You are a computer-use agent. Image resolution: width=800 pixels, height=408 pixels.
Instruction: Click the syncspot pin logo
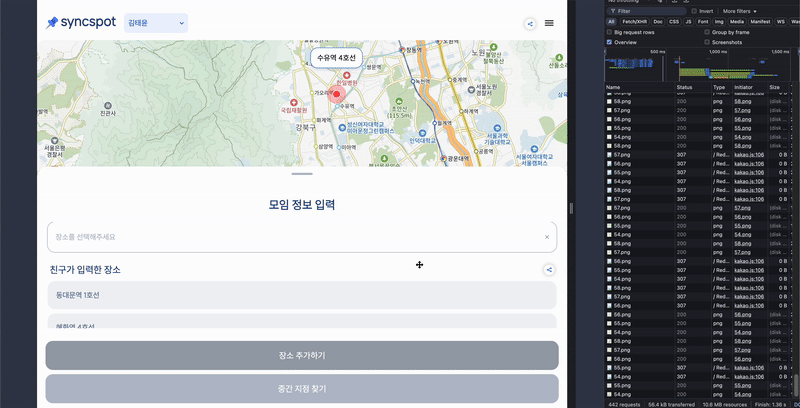[52, 23]
